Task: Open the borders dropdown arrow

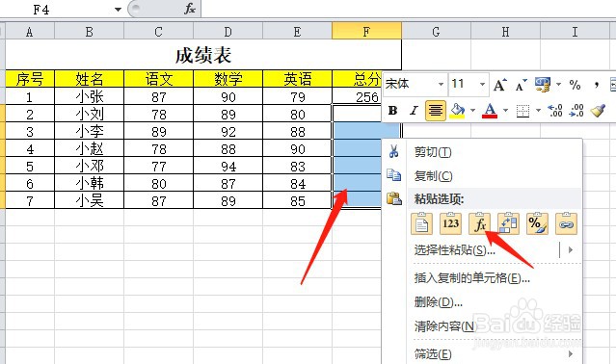Action: 539,111
